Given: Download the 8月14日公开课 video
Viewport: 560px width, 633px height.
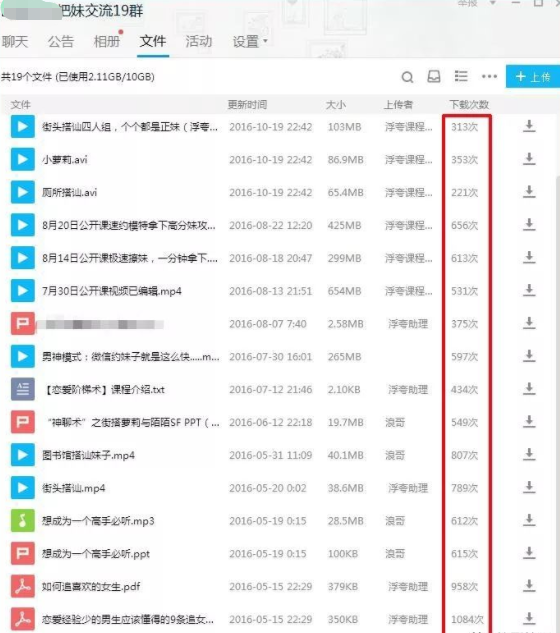Looking at the screenshot, I should (x=529, y=258).
